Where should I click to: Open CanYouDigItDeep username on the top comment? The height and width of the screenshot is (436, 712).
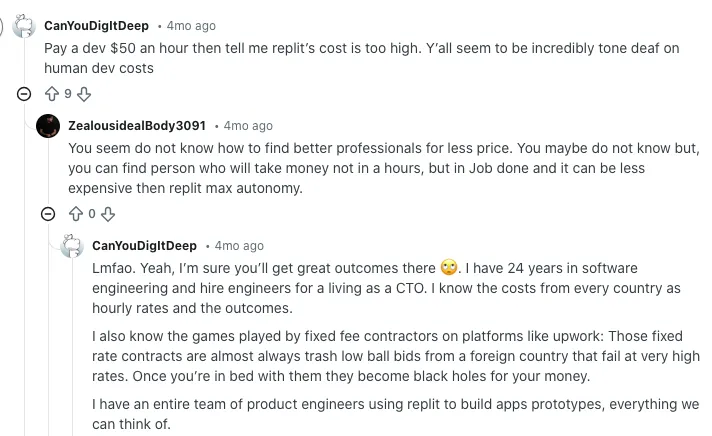point(97,26)
